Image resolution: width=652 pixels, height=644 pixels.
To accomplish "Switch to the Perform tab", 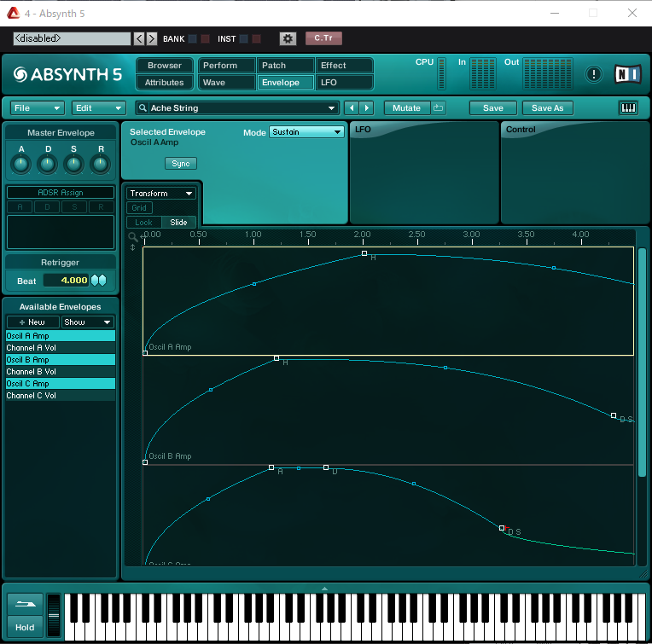I will click(227, 65).
